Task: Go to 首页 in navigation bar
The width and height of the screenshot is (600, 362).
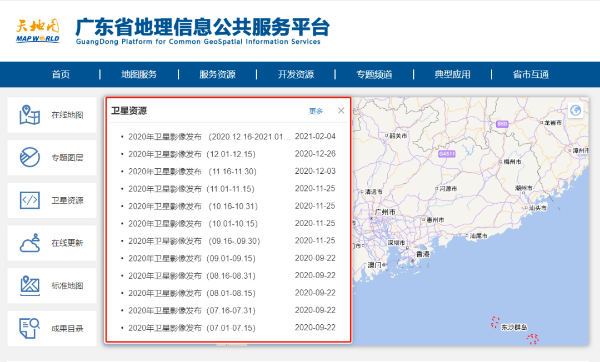Action: tap(61, 74)
